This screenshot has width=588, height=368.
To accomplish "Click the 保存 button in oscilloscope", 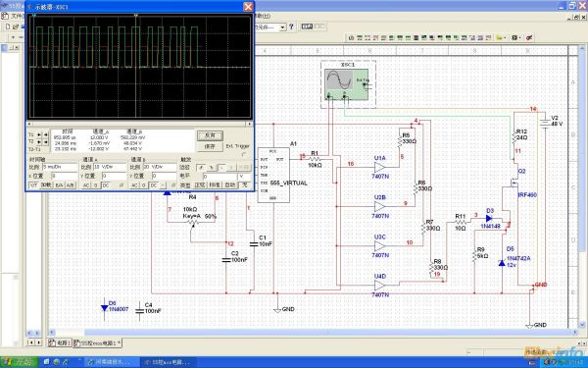I will 210,147.
